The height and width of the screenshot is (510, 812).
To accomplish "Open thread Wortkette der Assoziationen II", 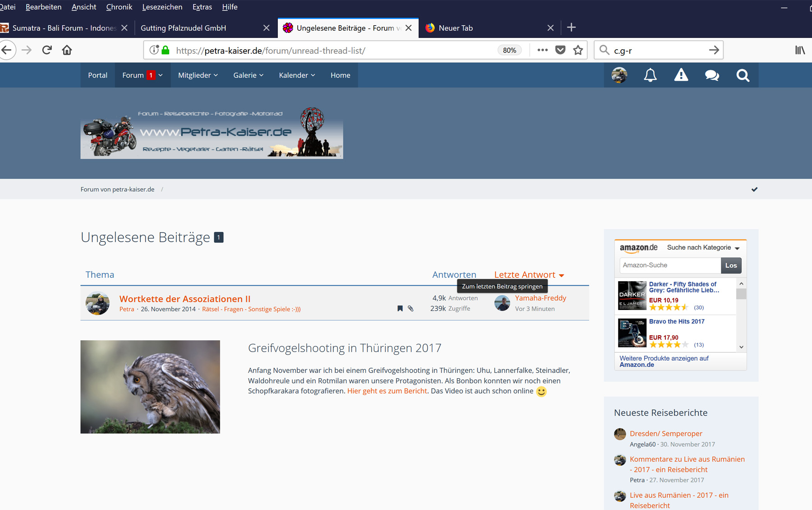I will coord(185,299).
